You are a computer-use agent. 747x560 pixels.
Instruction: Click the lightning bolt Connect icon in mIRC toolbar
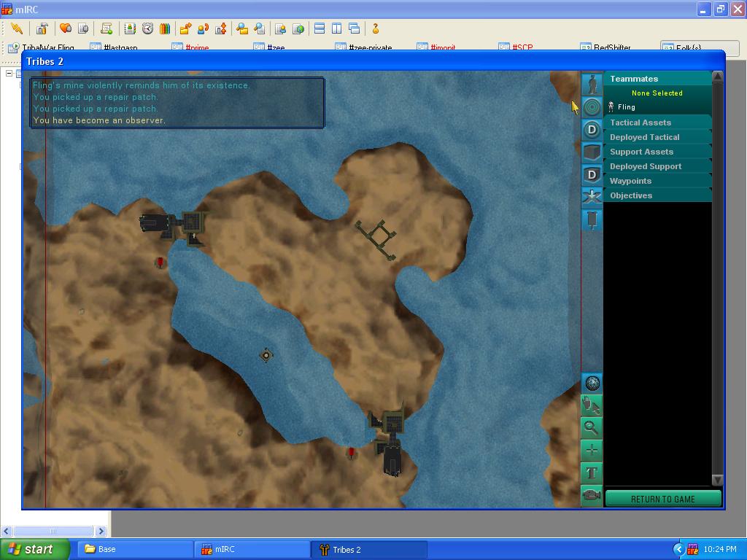(17, 28)
